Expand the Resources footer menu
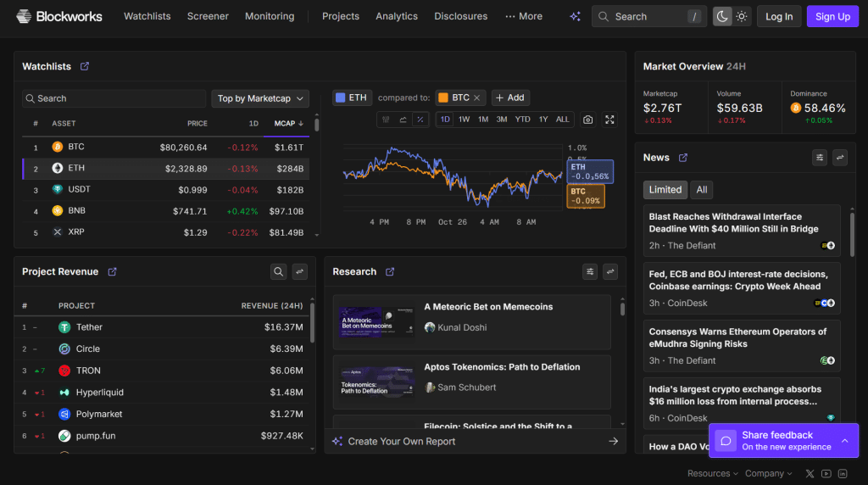The width and height of the screenshot is (868, 485). point(712,474)
